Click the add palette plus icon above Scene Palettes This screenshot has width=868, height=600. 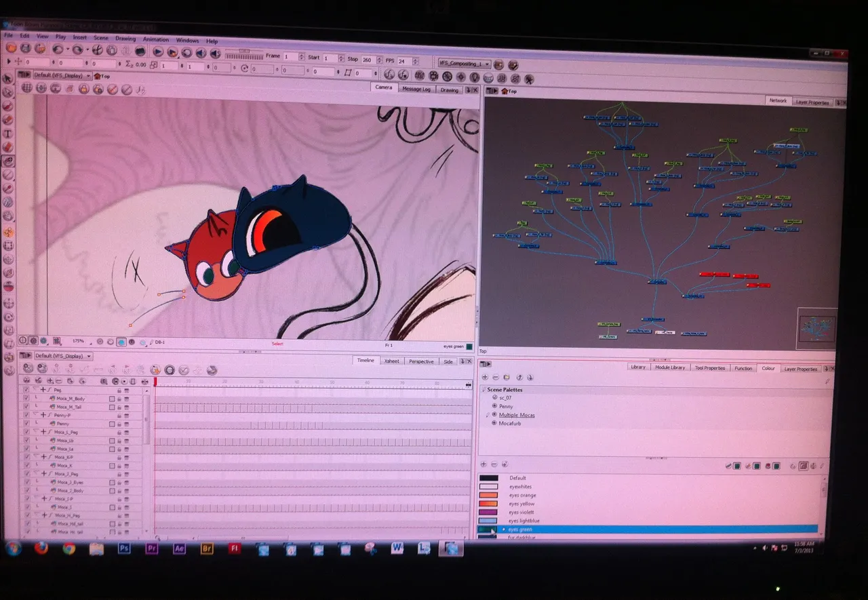(485, 378)
